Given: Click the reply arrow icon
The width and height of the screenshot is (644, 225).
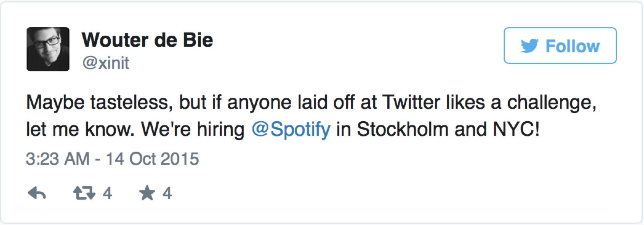Looking at the screenshot, I should [x=37, y=193].
